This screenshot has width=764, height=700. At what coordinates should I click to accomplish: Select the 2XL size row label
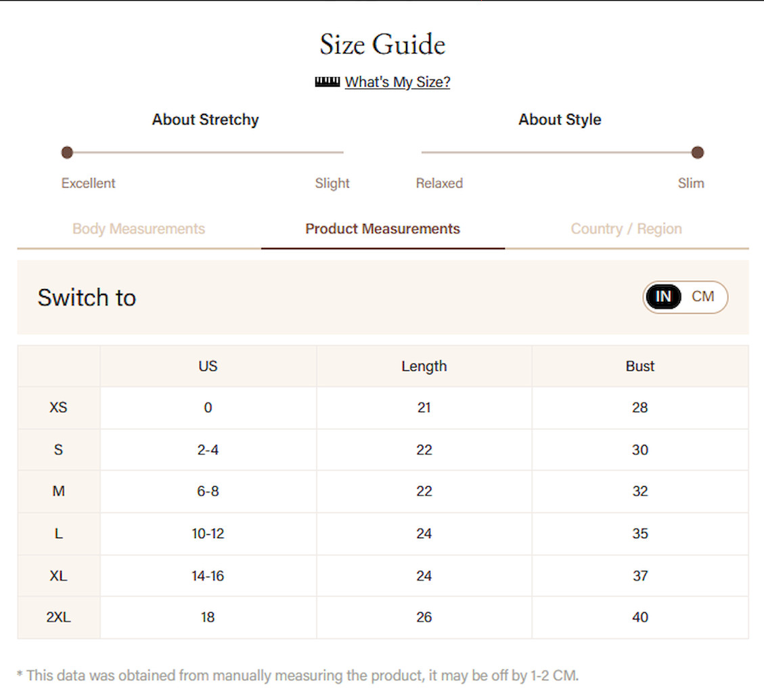click(x=58, y=617)
